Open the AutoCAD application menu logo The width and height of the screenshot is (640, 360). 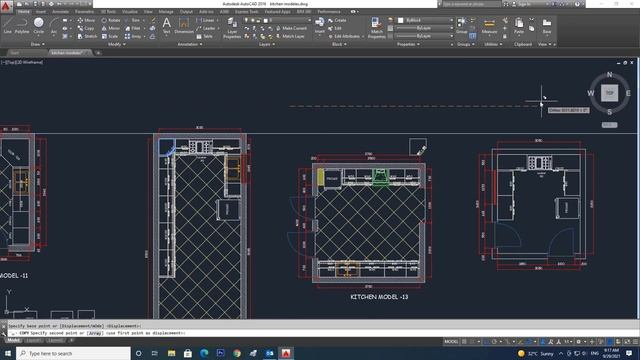point(6,6)
